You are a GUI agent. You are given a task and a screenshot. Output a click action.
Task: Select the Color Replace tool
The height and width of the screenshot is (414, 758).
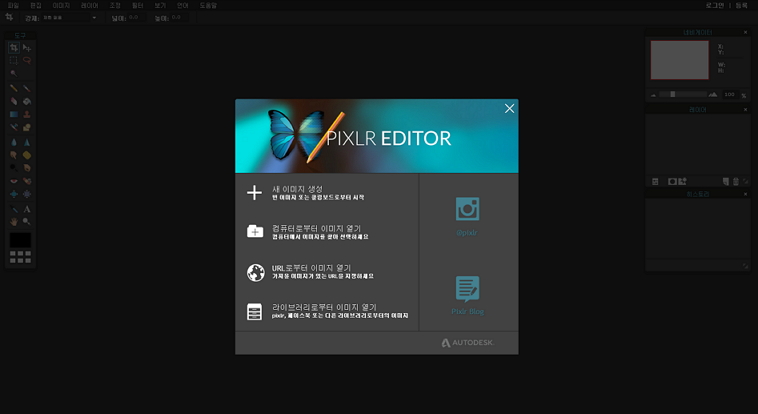14,127
